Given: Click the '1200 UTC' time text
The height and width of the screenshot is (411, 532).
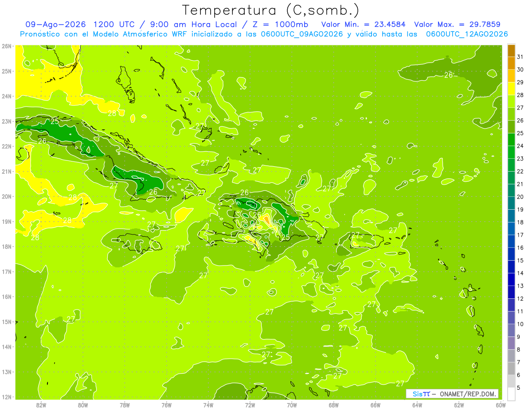Looking at the screenshot, I should [114, 24].
